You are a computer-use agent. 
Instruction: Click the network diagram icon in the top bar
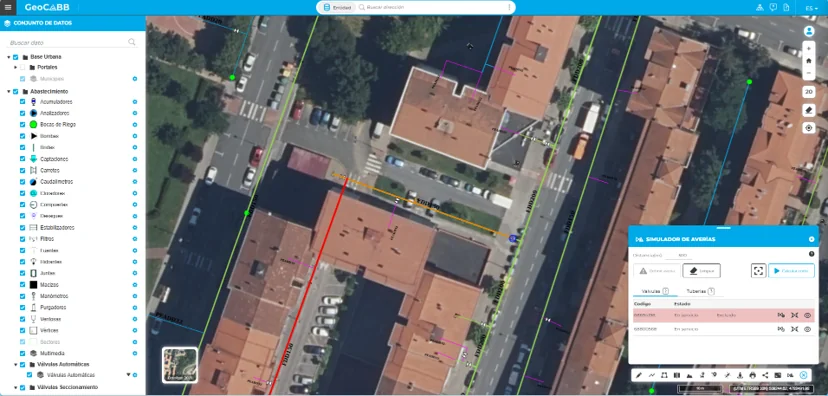(760, 7)
